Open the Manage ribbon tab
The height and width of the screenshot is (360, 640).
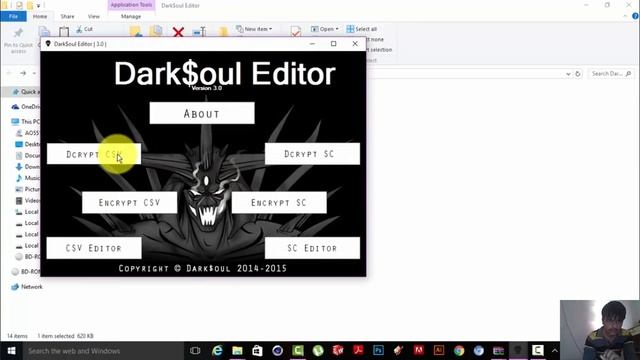click(131, 16)
